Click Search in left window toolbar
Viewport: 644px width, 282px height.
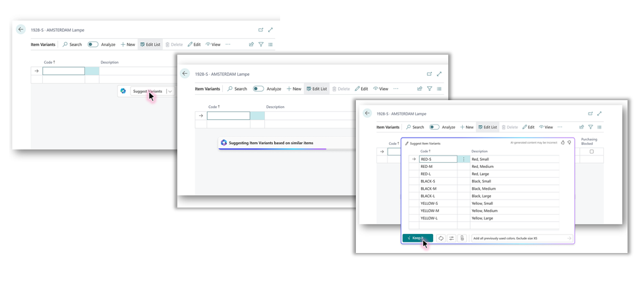(73, 44)
